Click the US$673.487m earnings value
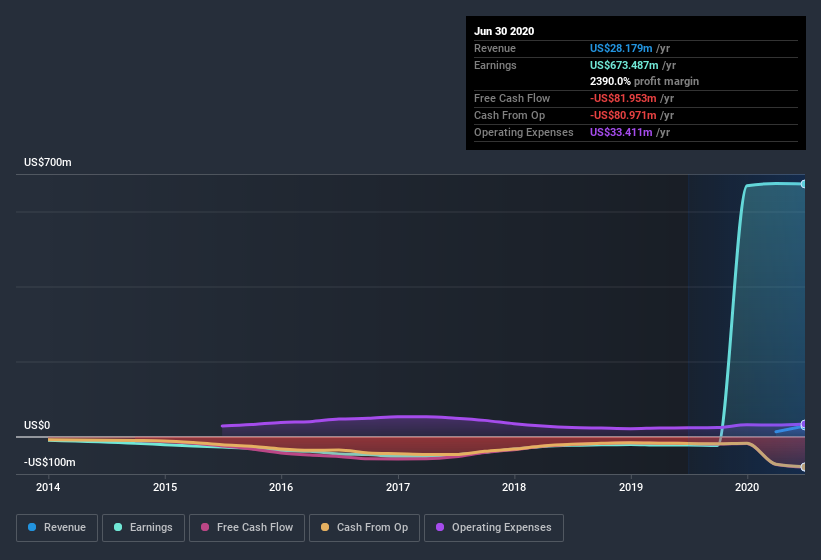 point(624,65)
